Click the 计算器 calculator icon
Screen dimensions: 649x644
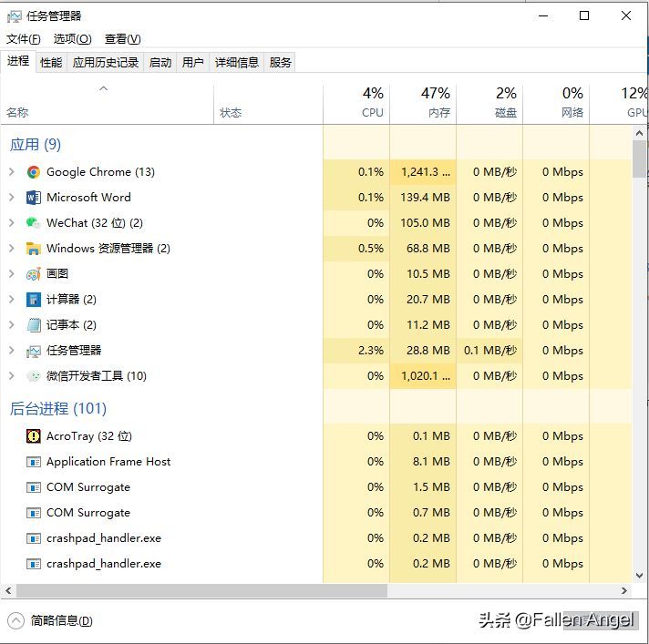[33, 300]
